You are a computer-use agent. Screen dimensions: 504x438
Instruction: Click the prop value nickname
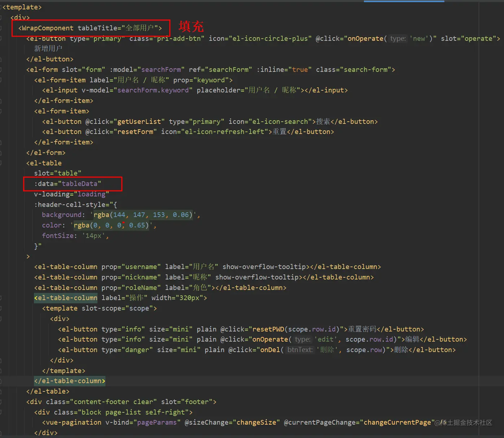tap(141, 277)
